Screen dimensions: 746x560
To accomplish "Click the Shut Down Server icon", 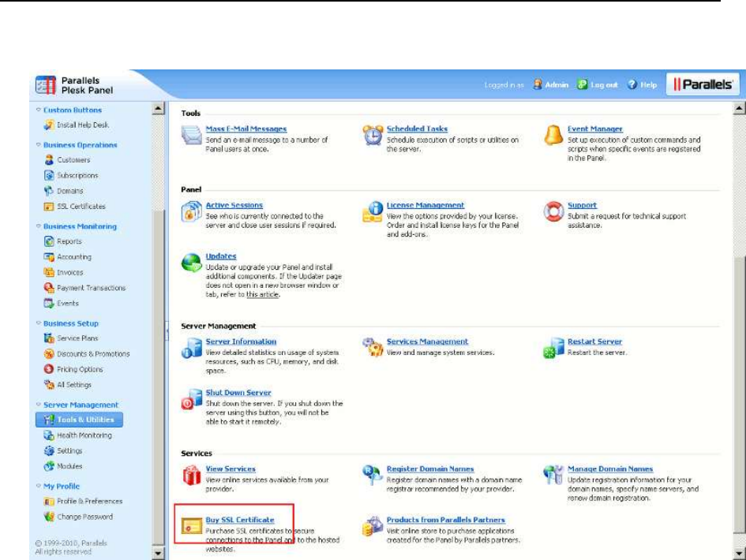I will pos(192,399).
